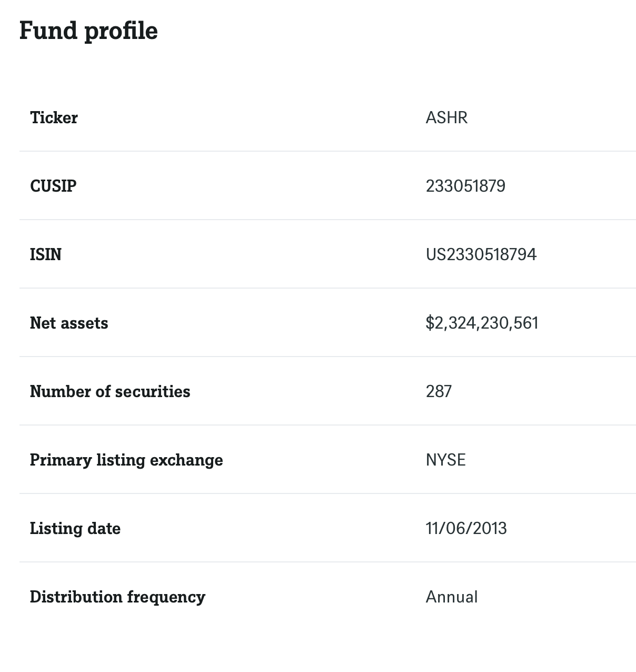The width and height of the screenshot is (636, 672).
Task: Click the Number of securities label
Action: (x=110, y=391)
